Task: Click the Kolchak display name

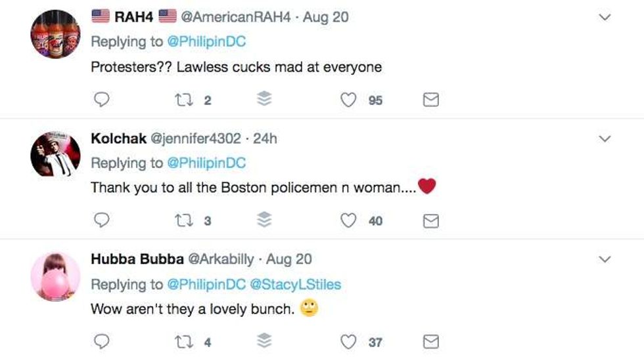Action: pos(118,138)
